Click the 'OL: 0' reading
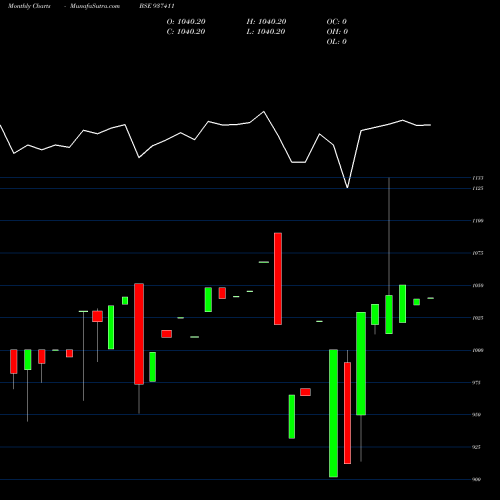 coord(337,42)
